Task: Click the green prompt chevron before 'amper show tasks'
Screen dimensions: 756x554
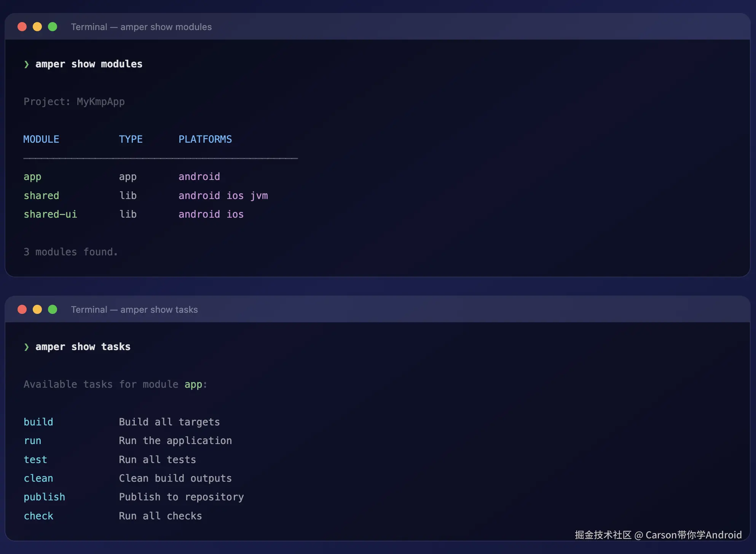Action: pyautogui.click(x=26, y=347)
